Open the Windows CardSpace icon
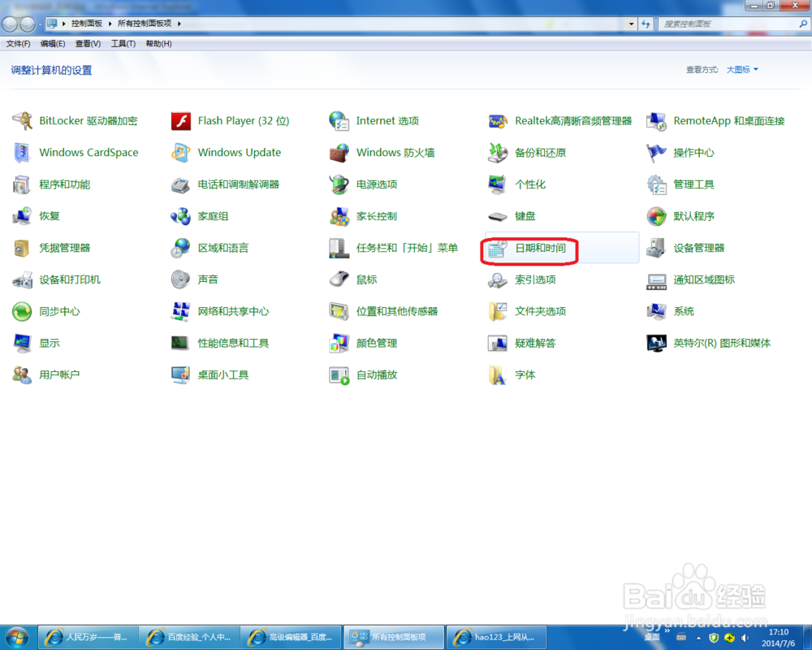Image resolution: width=812 pixels, height=650 pixels. coord(22,153)
